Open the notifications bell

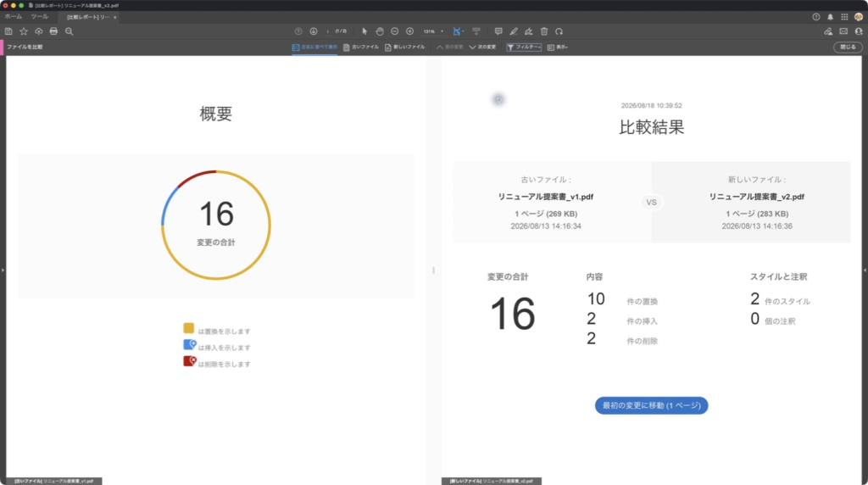831,17
